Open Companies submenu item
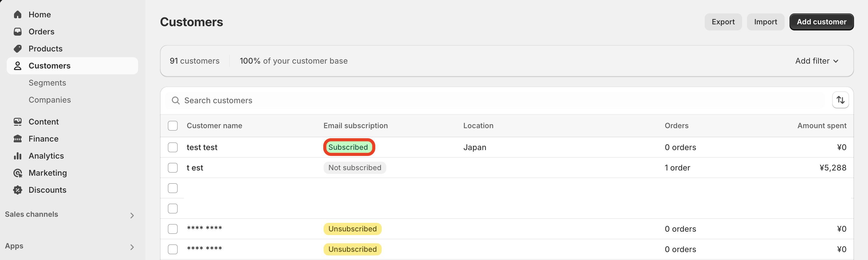The width and height of the screenshot is (868, 260). tap(50, 100)
